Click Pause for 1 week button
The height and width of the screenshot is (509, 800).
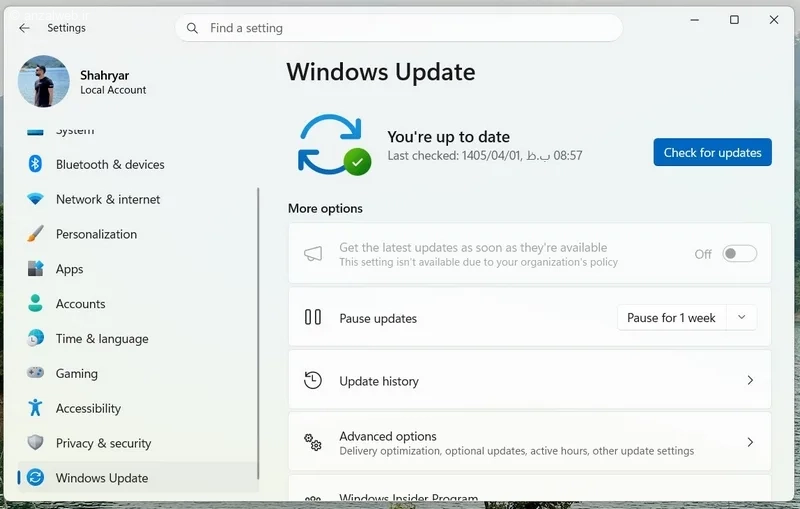[x=671, y=317]
